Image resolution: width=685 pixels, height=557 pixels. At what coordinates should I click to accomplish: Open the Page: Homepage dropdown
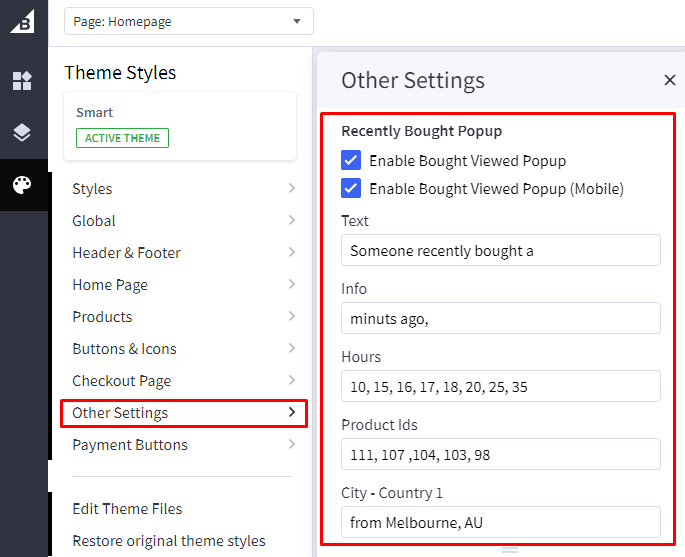tap(188, 21)
